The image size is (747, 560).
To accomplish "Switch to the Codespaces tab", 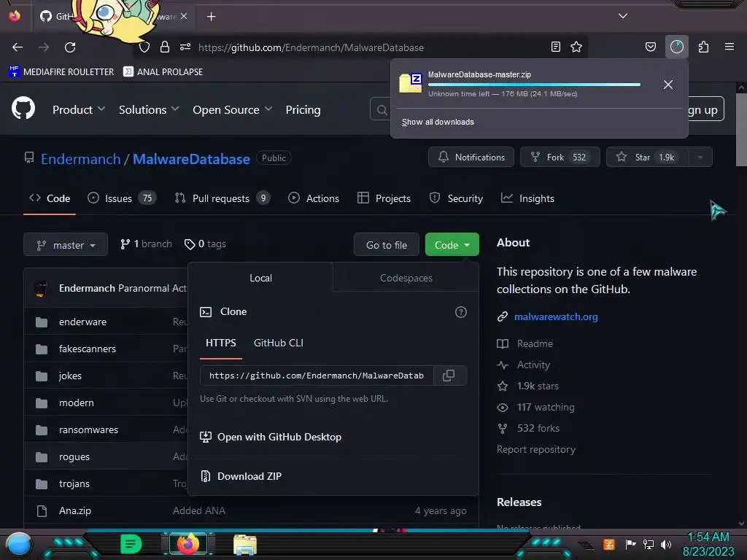I will point(406,278).
